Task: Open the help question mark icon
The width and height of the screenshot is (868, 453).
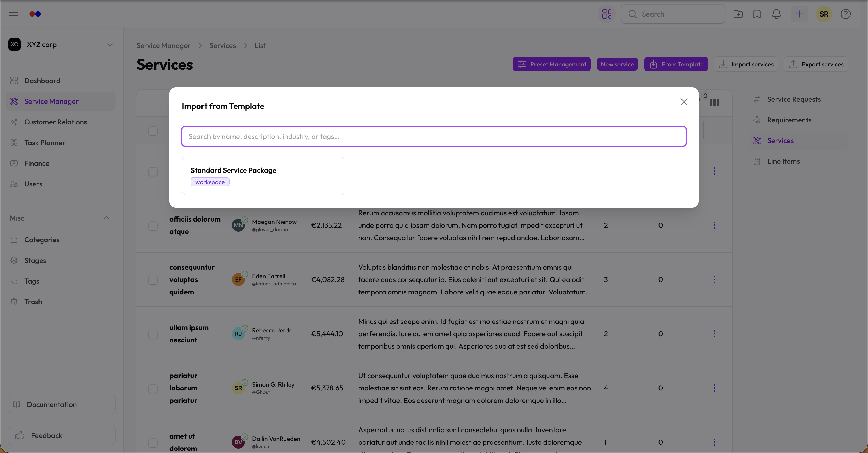Action: coord(846,14)
